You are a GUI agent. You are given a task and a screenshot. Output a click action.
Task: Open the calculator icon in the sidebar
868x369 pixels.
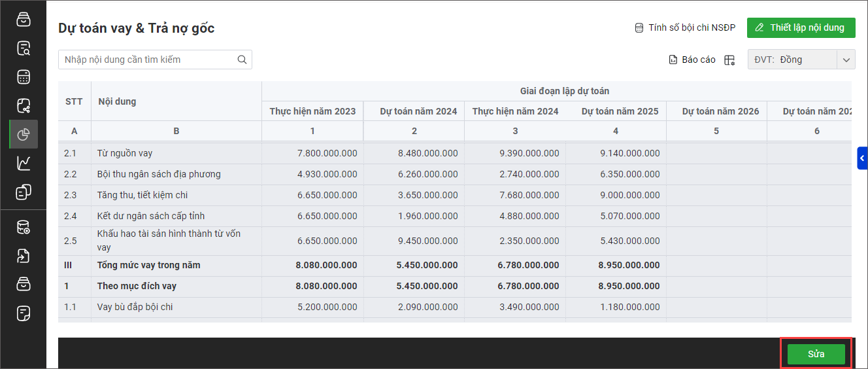click(24, 77)
